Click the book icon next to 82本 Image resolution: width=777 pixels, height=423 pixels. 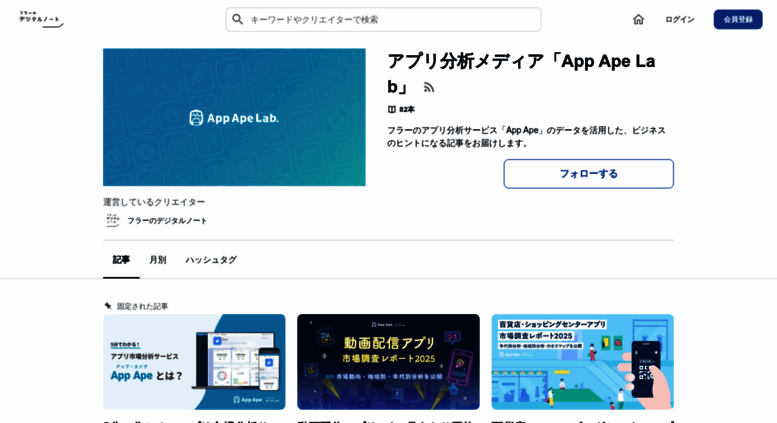tap(391, 109)
